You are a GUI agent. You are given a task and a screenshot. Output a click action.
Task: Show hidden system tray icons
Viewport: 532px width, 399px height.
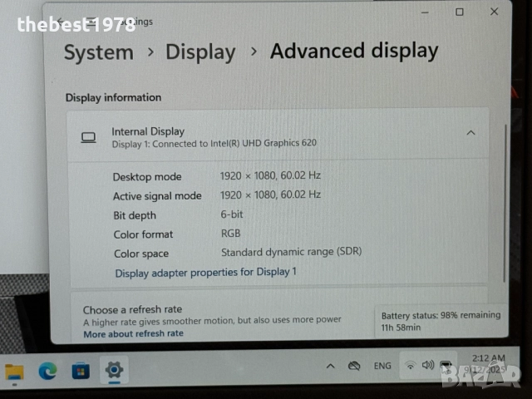coord(331,367)
